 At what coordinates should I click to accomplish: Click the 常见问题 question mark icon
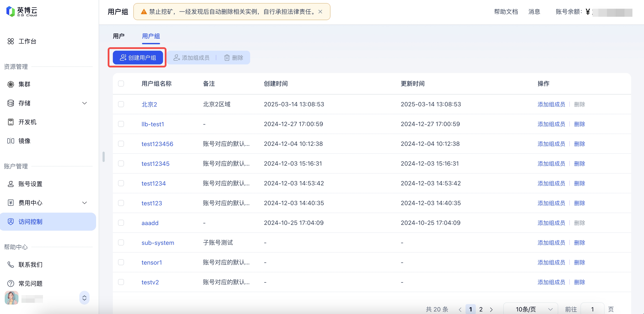tap(11, 284)
